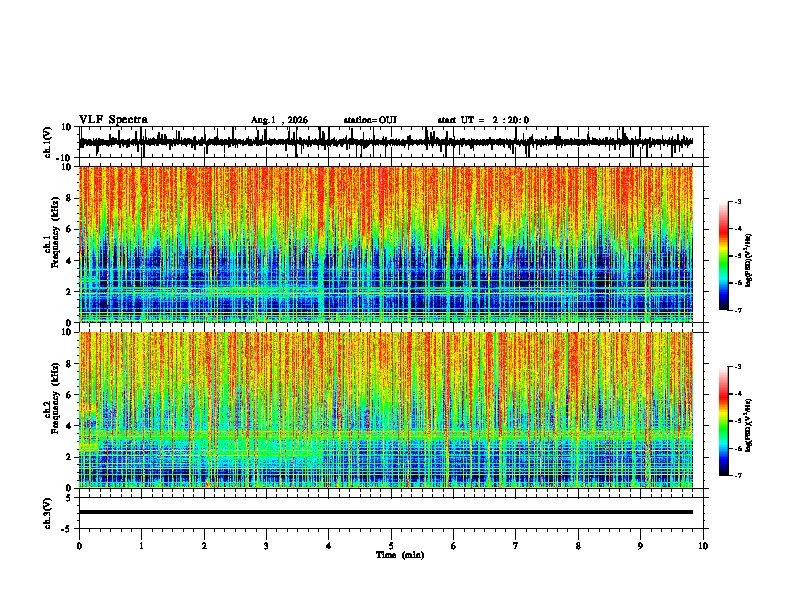This screenshot has width=792, height=612.
Task: Click the 2 kHz tick on ch.1 spectrogram
Action: pyautogui.click(x=69, y=291)
